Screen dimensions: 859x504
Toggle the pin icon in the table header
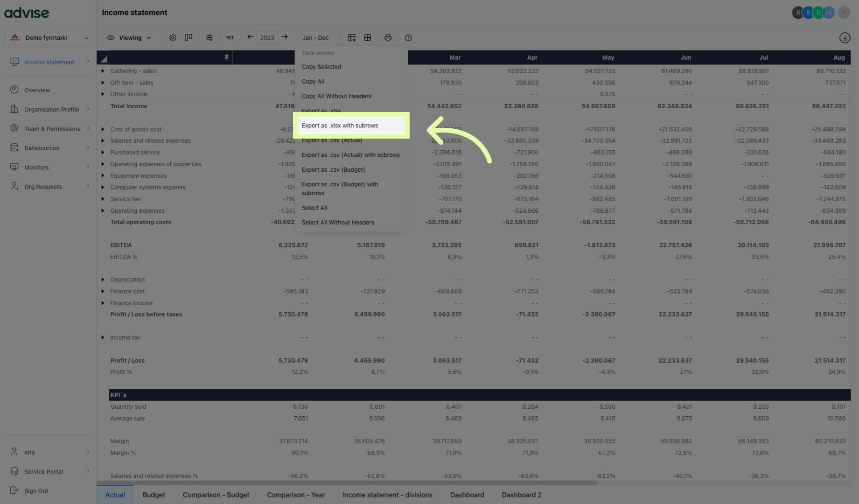pyautogui.click(x=227, y=57)
